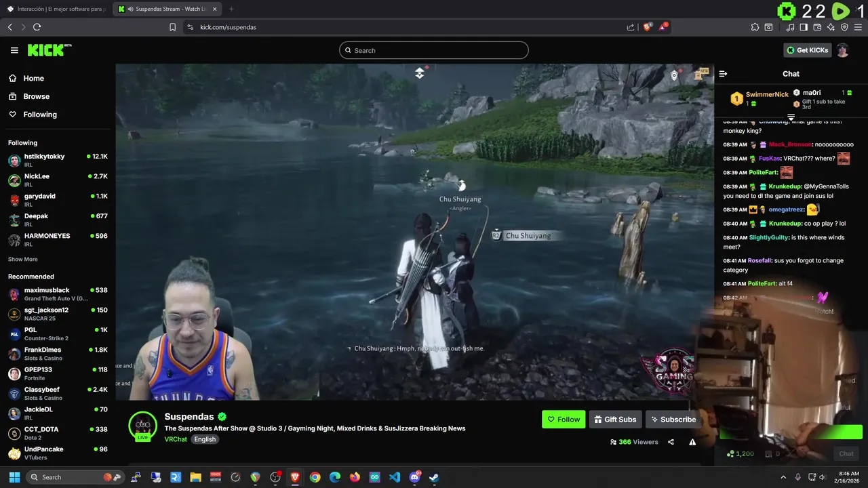Select SwimmerNick top gifter entry
The width and height of the screenshot is (868, 488).
pos(759,98)
